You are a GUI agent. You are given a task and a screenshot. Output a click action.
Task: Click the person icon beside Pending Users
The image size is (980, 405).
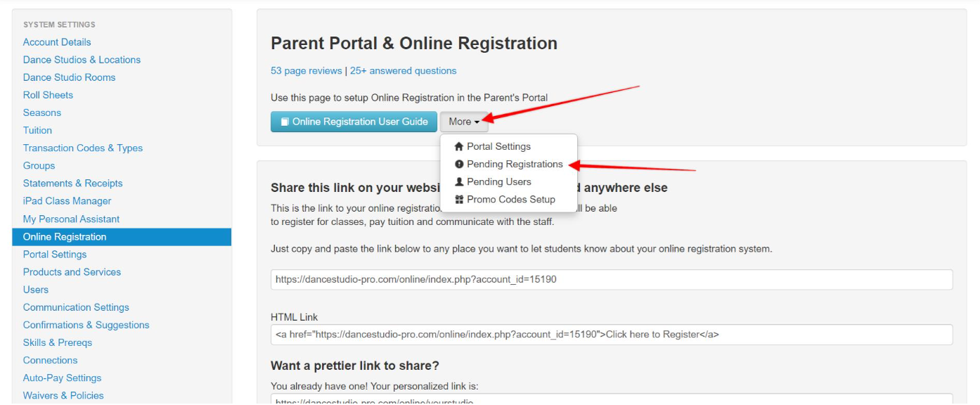(x=459, y=182)
